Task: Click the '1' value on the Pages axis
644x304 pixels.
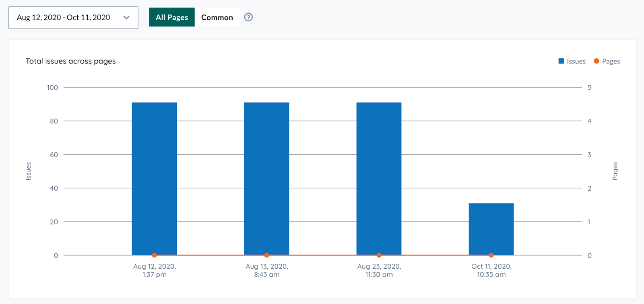Action: [589, 222]
